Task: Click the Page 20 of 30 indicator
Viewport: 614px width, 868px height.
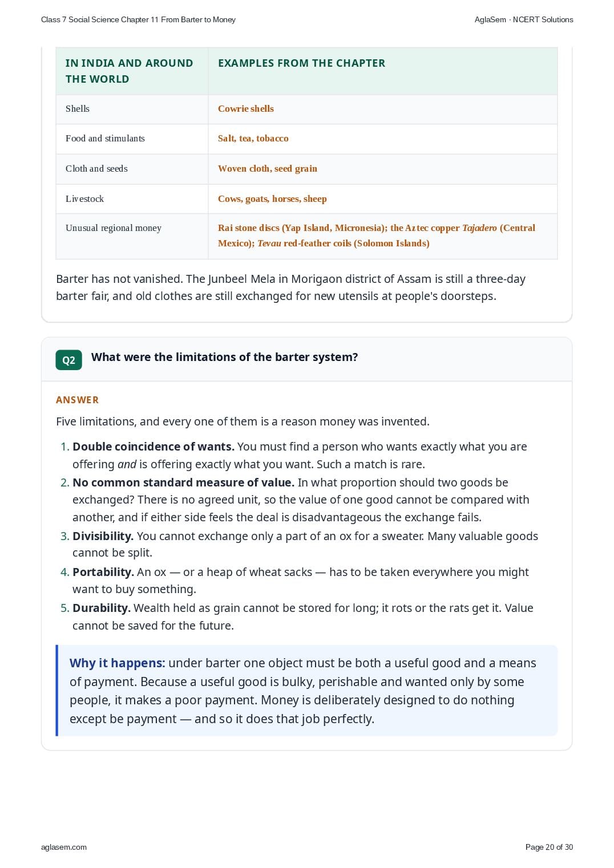Action: [549, 847]
